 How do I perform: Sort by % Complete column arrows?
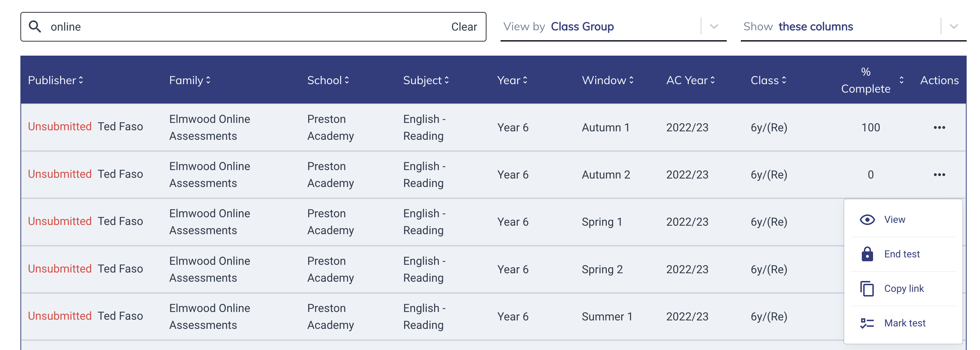901,80
